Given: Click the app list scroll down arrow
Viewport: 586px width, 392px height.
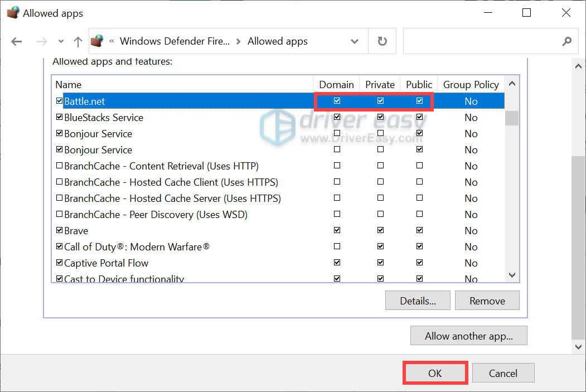Looking at the screenshot, I should [512, 275].
